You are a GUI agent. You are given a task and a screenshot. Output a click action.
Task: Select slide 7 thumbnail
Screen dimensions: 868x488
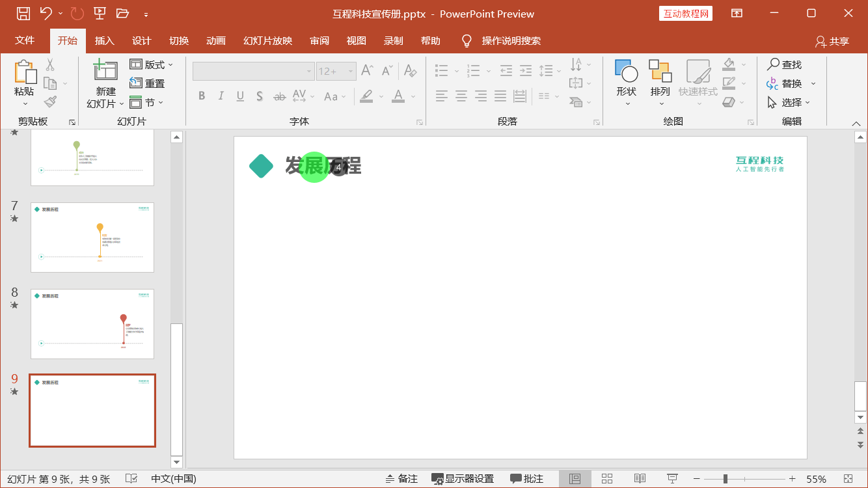[92, 237]
